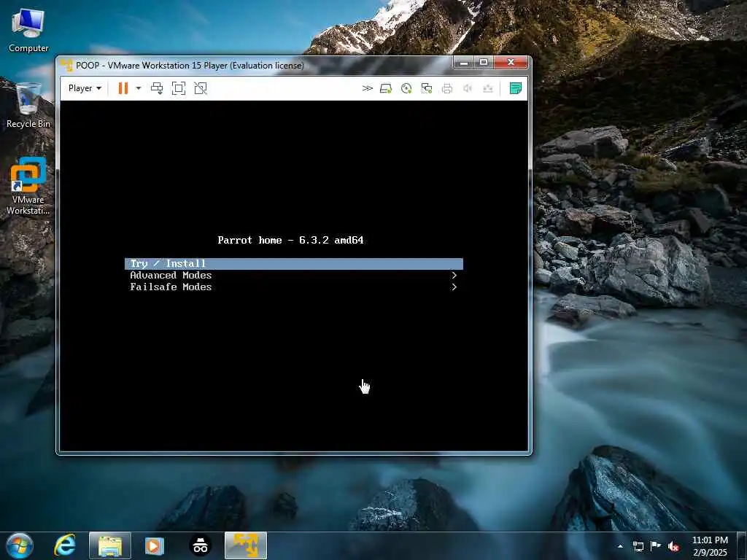747x560 pixels.
Task: Open Windows Media Player from taskbar
Action: pos(155,545)
